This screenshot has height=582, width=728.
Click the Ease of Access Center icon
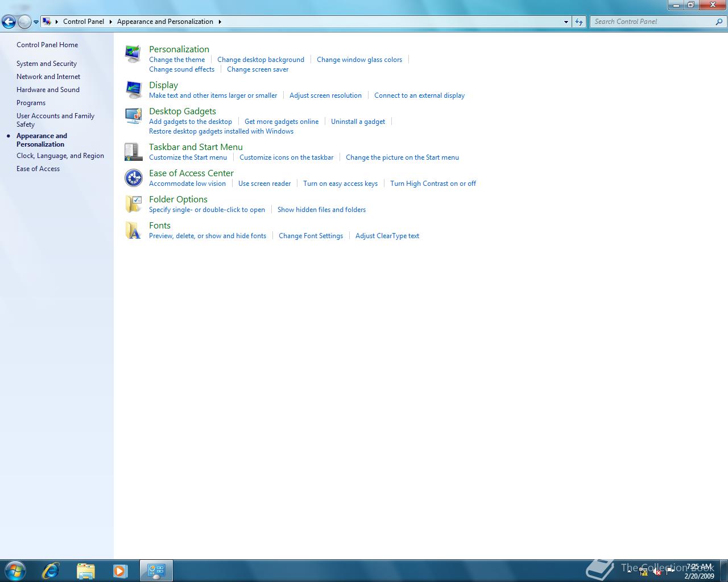133,178
